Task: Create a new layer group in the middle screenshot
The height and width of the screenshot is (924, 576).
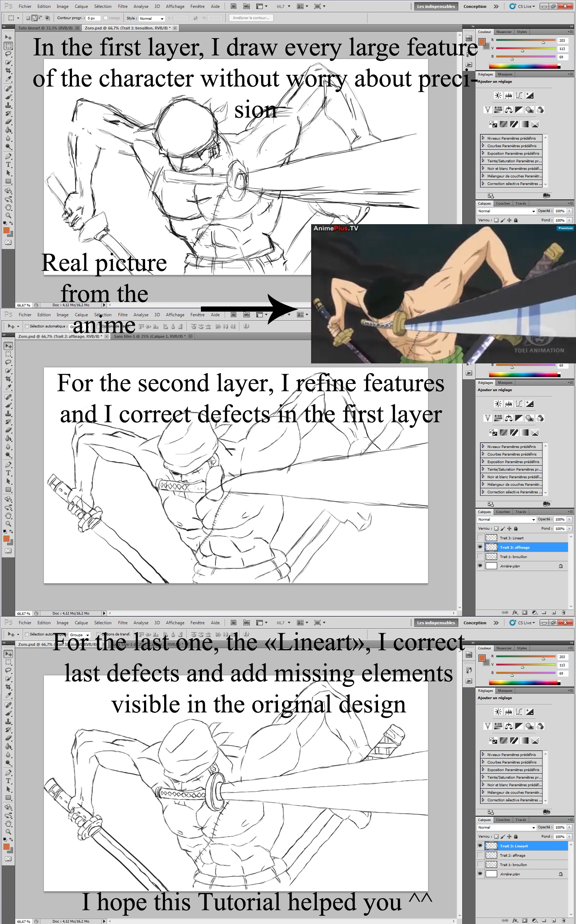Action: [x=544, y=612]
